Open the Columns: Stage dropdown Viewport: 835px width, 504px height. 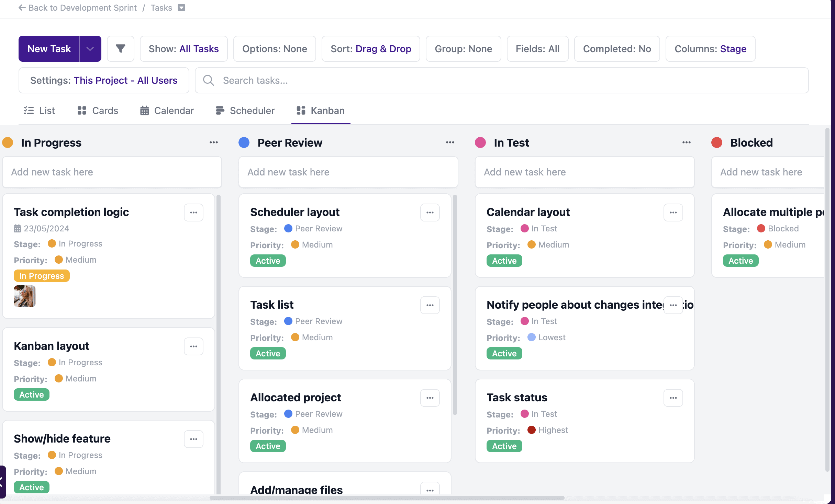click(710, 49)
